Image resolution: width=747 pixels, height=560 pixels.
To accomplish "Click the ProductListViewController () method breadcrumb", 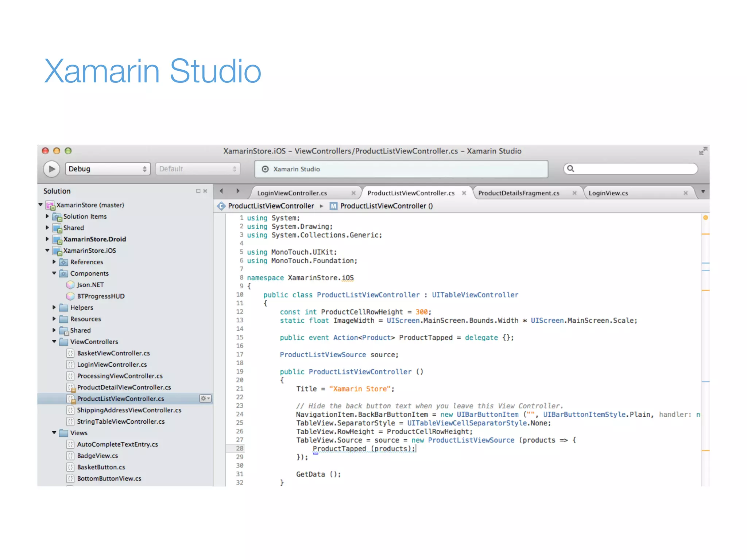I will click(x=387, y=206).
